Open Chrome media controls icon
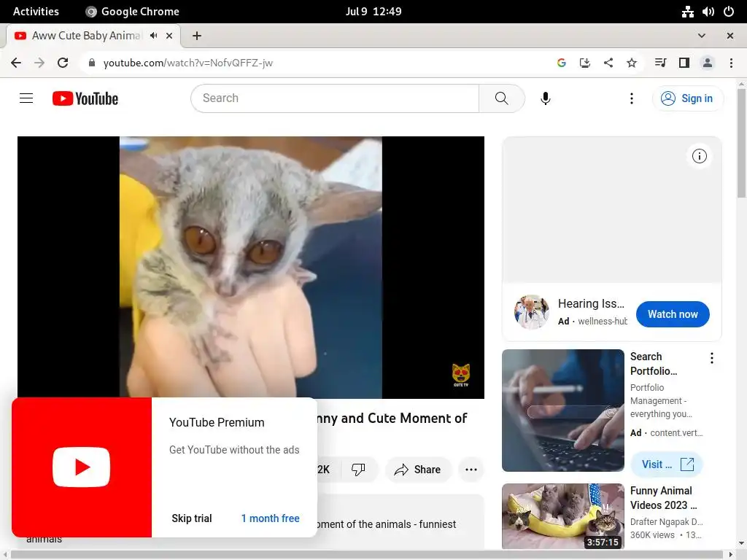 tap(660, 63)
